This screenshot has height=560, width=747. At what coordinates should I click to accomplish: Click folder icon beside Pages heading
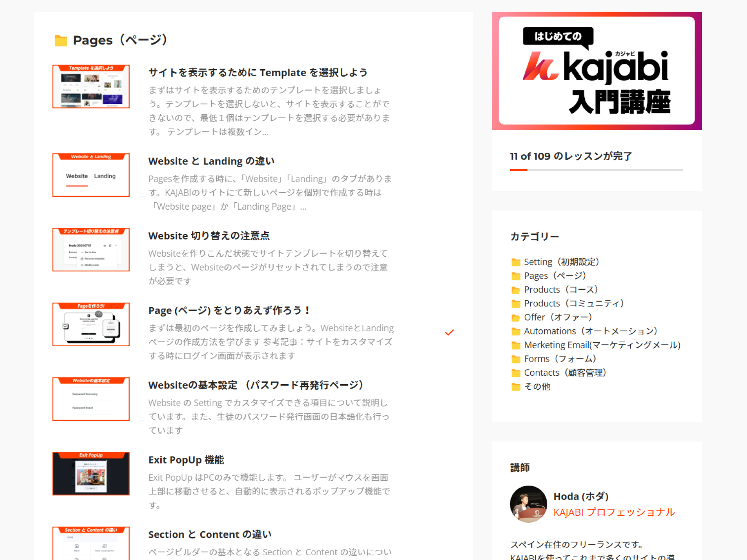[x=61, y=40]
